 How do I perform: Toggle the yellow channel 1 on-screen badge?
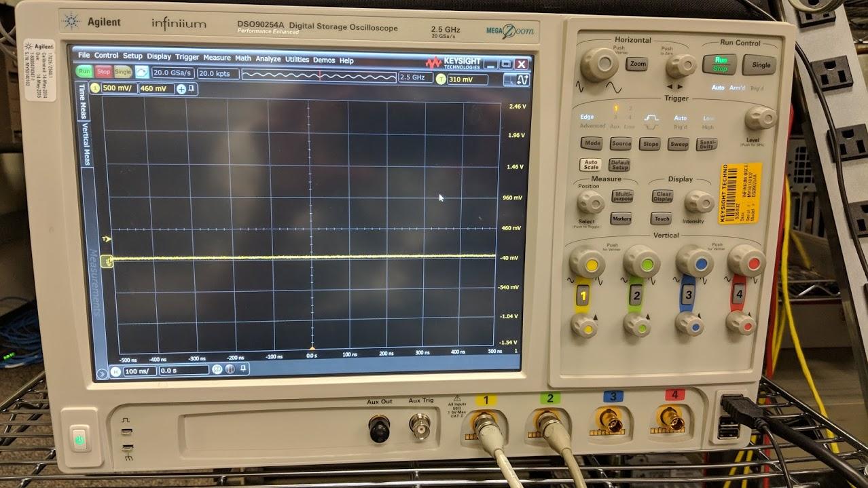point(95,88)
